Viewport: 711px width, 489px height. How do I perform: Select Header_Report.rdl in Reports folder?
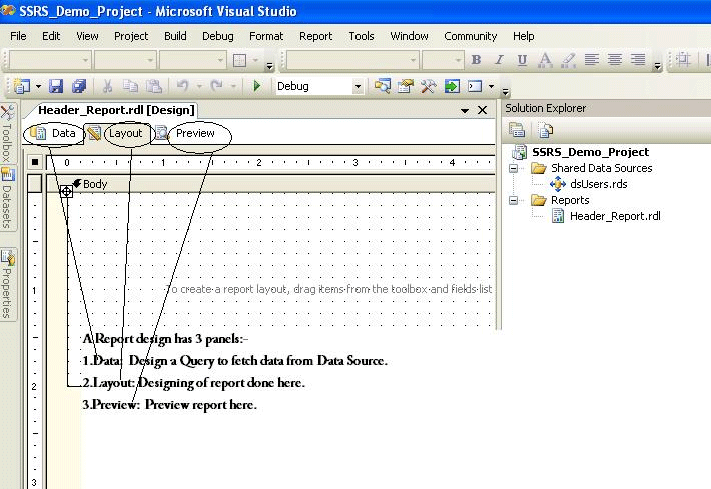pos(615,216)
